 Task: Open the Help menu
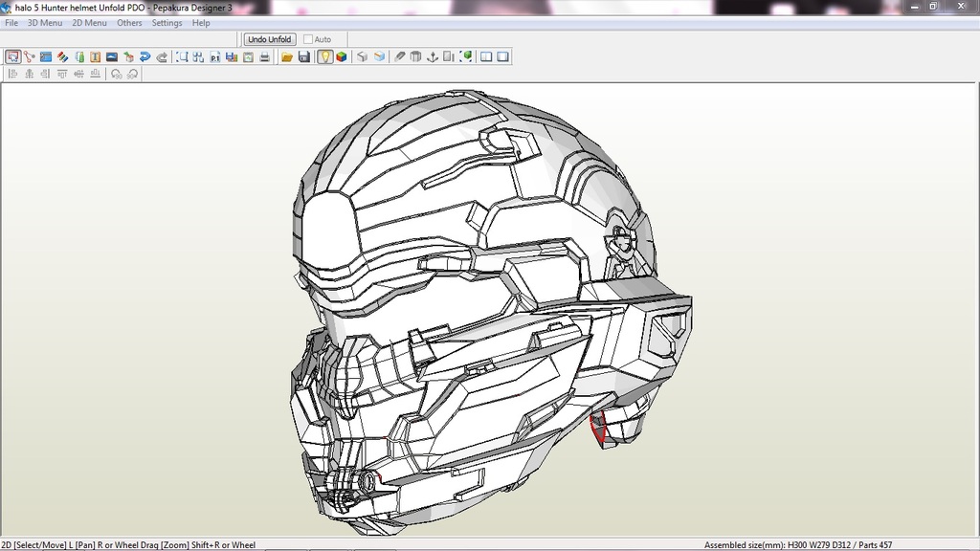(201, 23)
